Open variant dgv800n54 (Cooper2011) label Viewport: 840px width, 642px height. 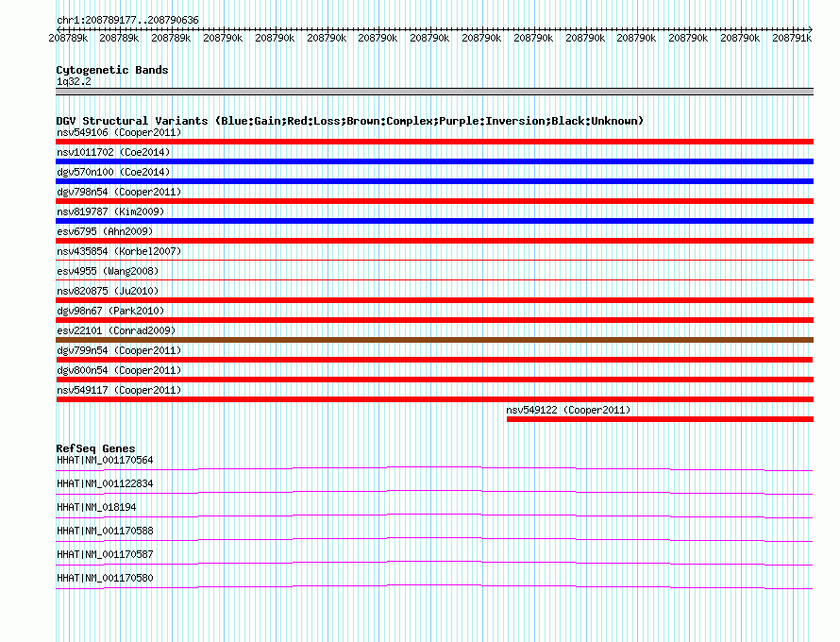(x=119, y=370)
